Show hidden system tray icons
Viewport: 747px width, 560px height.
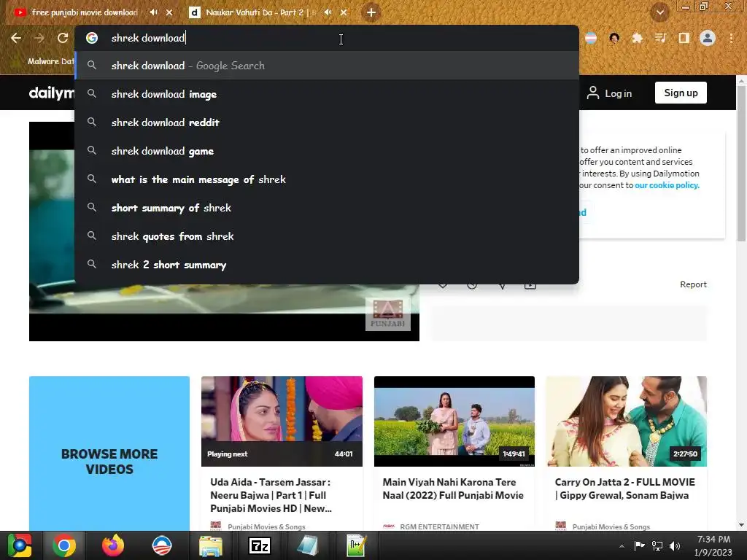pos(622,546)
